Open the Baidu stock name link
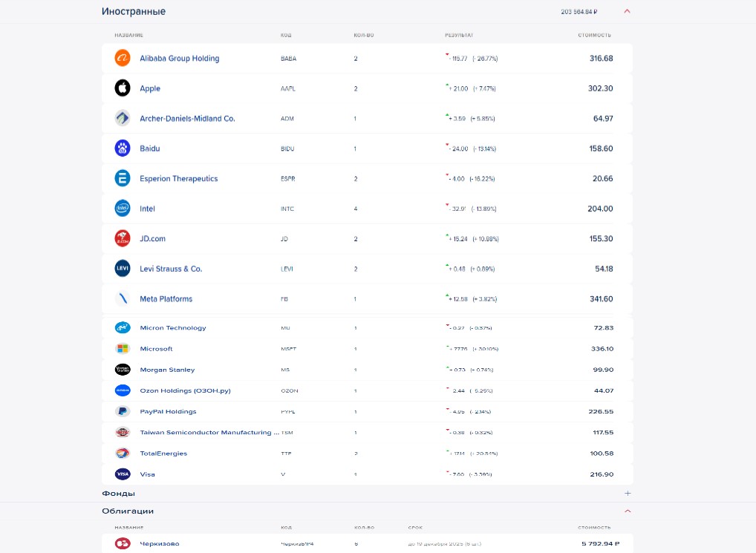Screen dimensions: 756x553 pyautogui.click(x=150, y=148)
